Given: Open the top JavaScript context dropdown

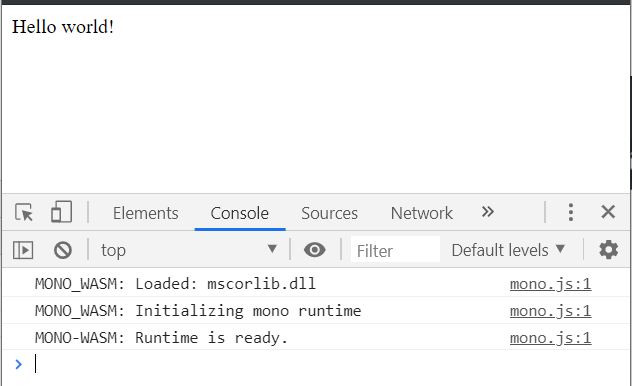Looking at the screenshot, I should point(189,250).
